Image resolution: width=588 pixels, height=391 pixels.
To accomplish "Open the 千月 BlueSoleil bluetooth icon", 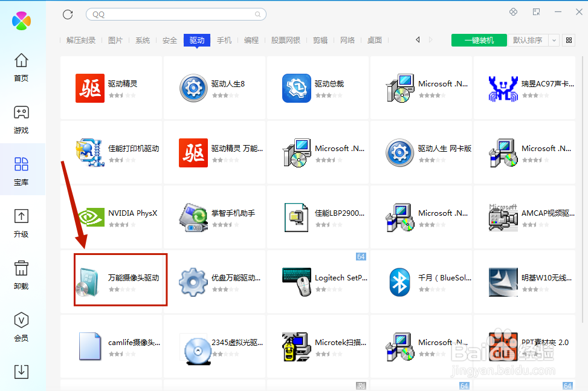I will click(x=399, y=282).
